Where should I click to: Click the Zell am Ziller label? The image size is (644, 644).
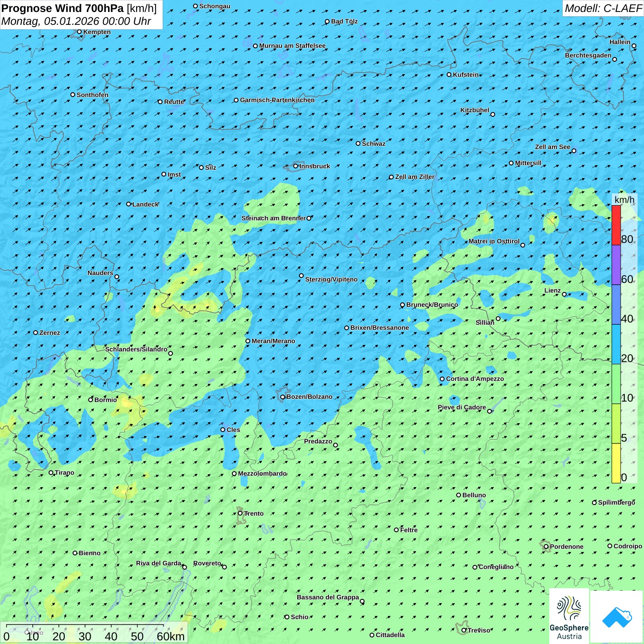click(x=414, y=177)
